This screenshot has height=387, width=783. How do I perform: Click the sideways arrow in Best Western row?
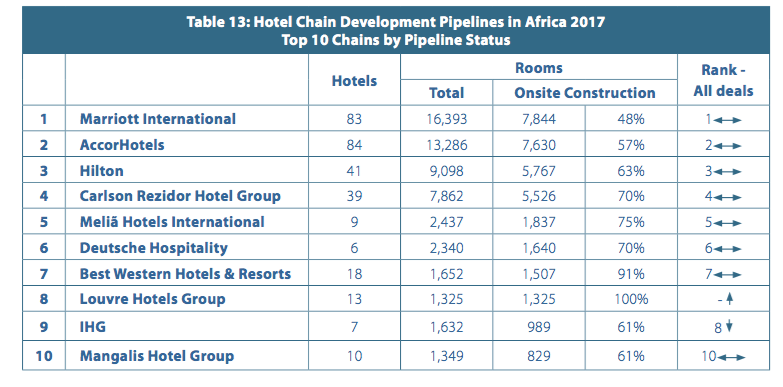click(x=728, y=274)
